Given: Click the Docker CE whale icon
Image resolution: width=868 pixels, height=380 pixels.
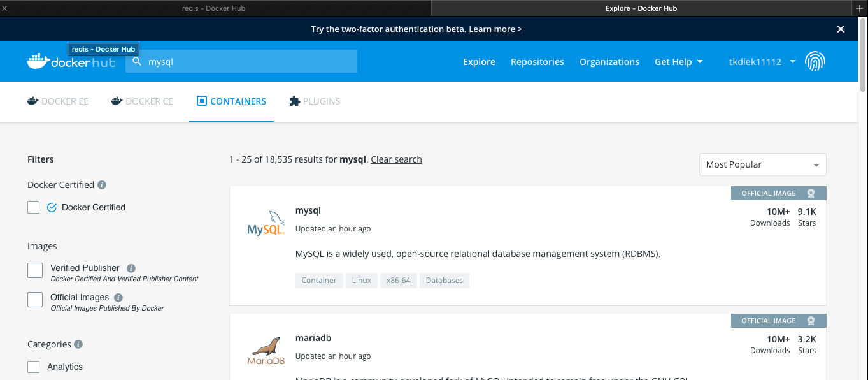Looking at the screenshot, I should coord(117,101).
